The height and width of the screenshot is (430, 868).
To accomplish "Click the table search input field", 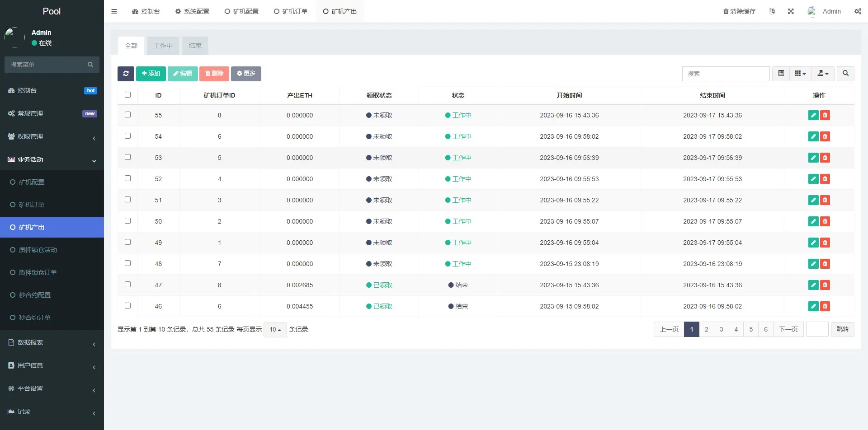I will coord(725,74).
